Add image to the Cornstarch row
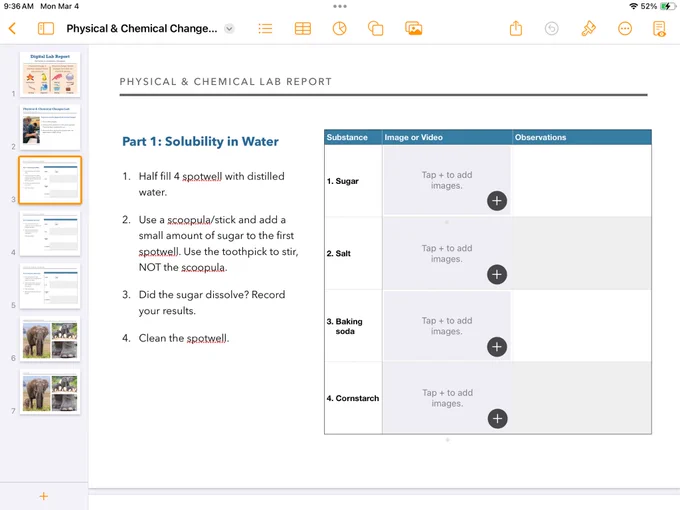 (497, 418)
